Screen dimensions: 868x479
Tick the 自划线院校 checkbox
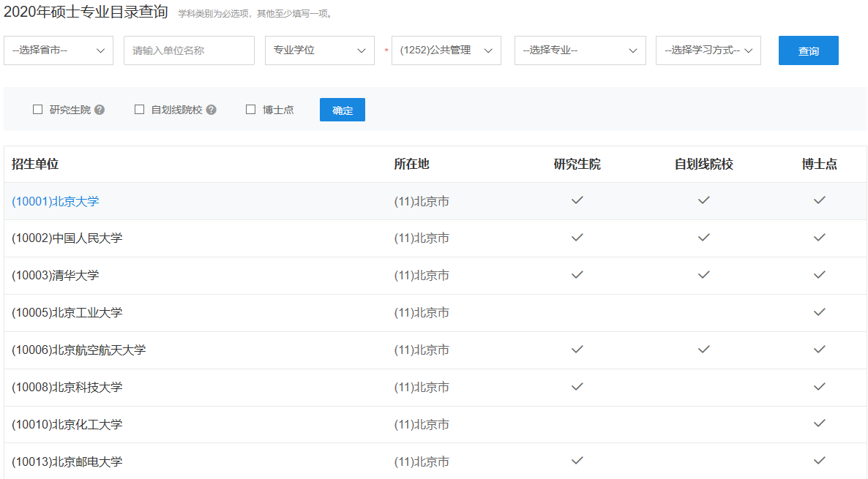click(140, 110)
